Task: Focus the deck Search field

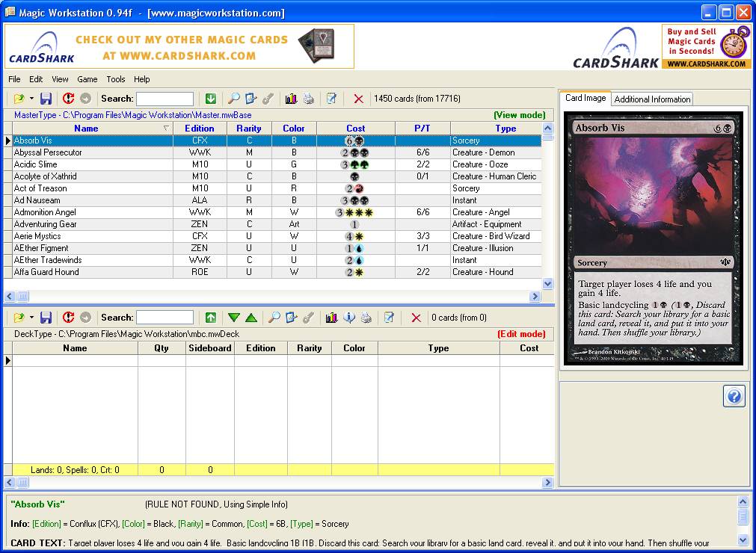Action: 165,318
